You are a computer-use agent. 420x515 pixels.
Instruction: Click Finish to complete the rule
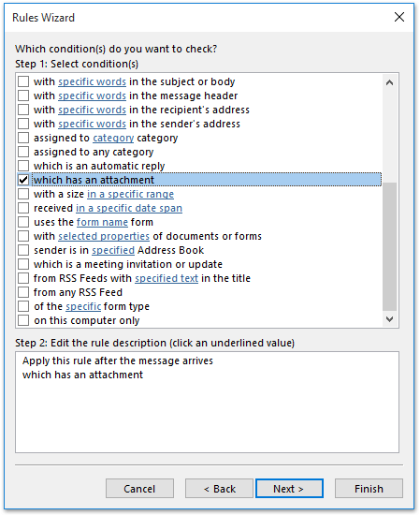click(369, 489)
